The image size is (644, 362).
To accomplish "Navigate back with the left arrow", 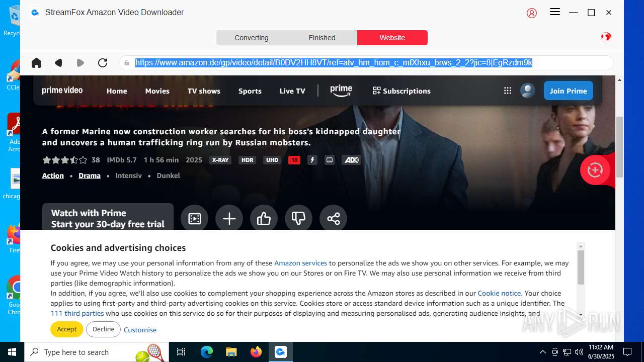I will [x=58, y=63].
